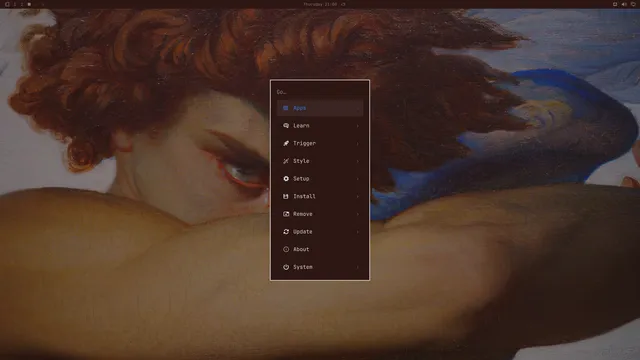This screenshot has height=360, width=640.
Task: Switch to workspace 2 in top bar
Action: [22, 4]
